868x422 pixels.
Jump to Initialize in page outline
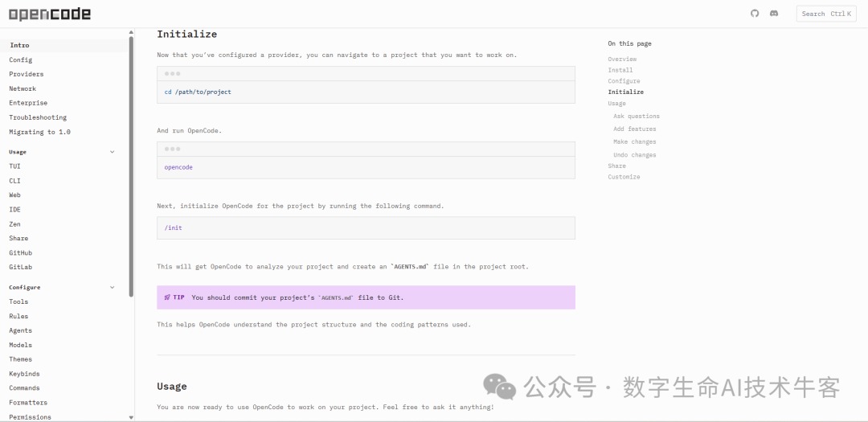(x=625, y=92)
